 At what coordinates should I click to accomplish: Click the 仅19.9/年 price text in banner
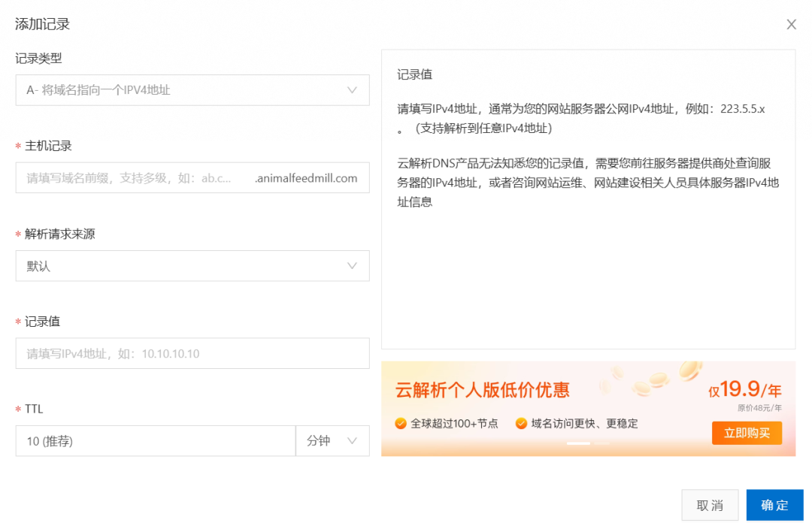[744, 389]
